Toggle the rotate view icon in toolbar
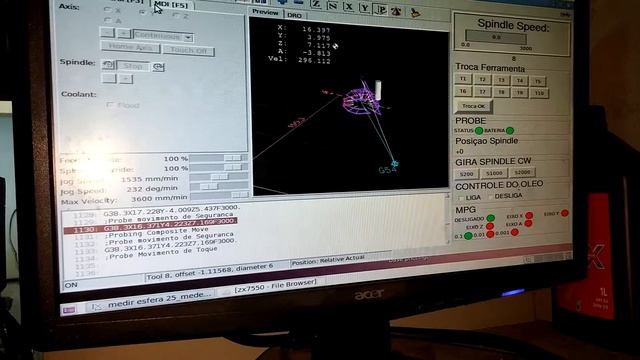 [x=396, y=11]
